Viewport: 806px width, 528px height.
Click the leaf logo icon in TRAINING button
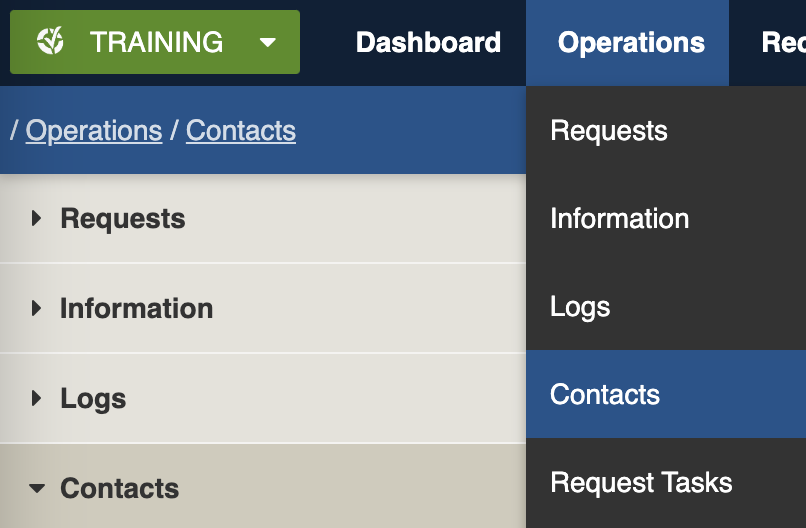click(x=51, y=42)
